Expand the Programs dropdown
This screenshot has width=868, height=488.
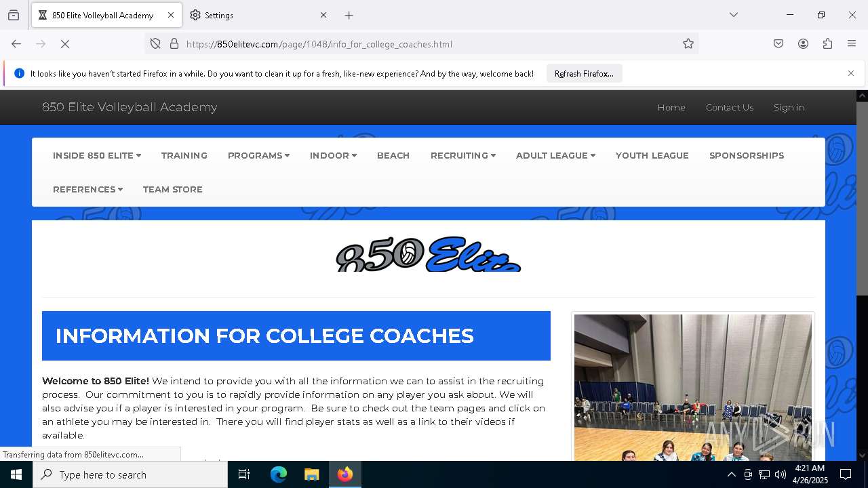point(258,155)
